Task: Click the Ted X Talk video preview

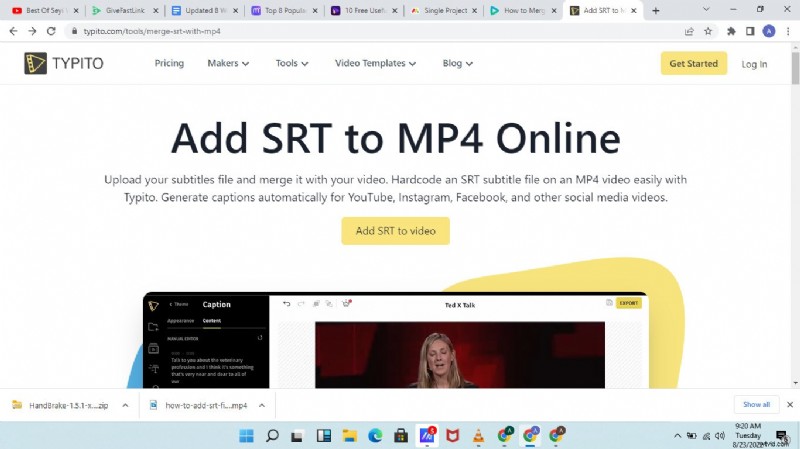Action: click(x=460, y=355)
